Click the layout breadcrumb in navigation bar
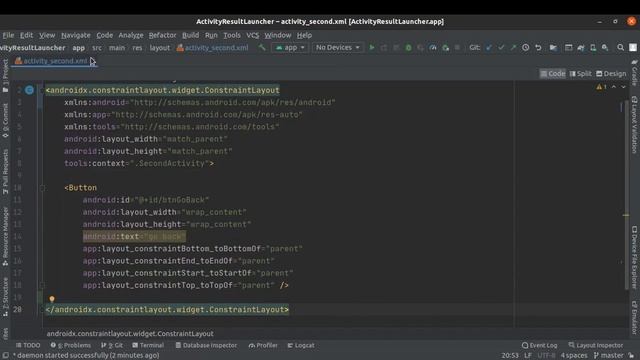The height and width of the screenshot is (360, 640). coord(160,48)
